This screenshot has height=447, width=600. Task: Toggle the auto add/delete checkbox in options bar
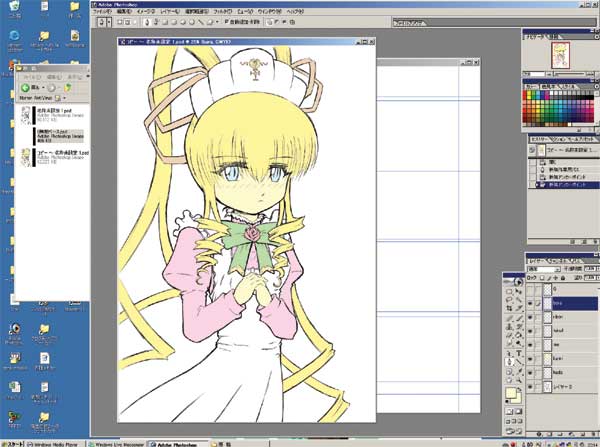pyautogui.click(x=227, y=22)
